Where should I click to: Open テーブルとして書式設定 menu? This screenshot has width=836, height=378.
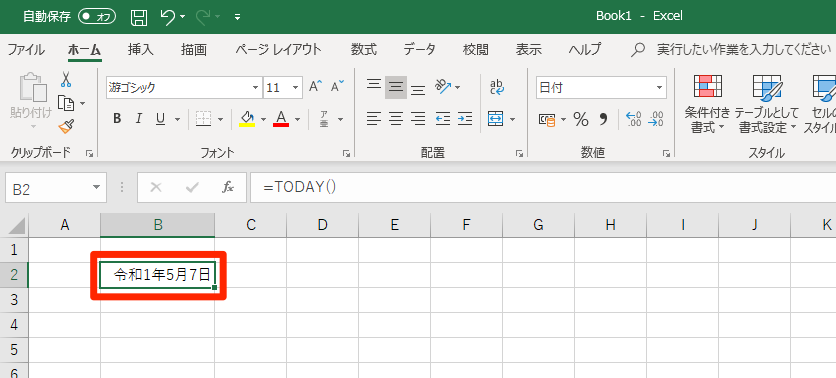click(x=767, y=103)
